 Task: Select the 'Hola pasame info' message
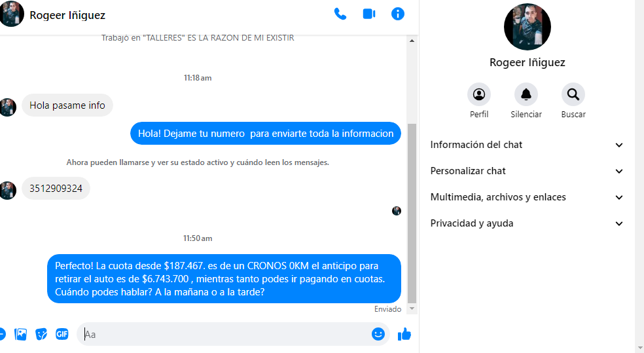tap(67, 105)
